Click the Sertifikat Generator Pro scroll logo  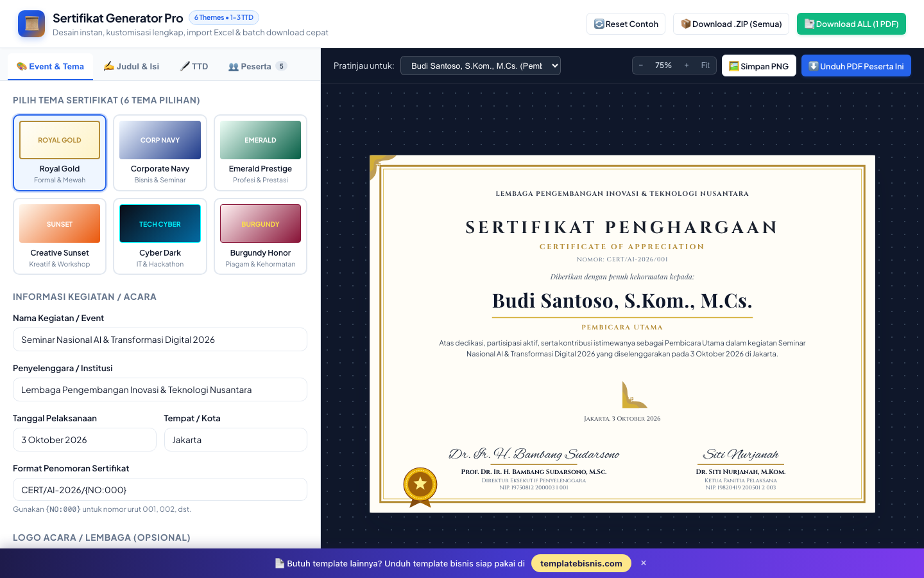tap(31, 24)
